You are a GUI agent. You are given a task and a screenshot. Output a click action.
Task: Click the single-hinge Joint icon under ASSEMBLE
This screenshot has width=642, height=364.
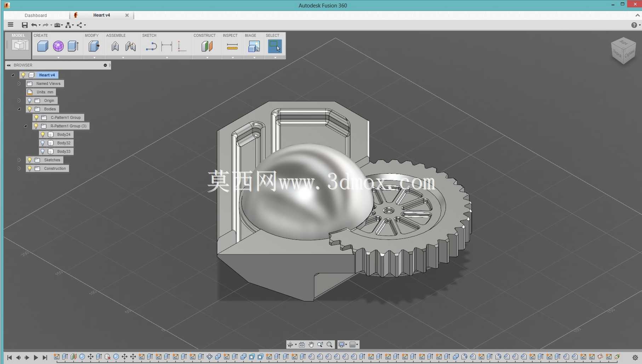pos(115,46)
